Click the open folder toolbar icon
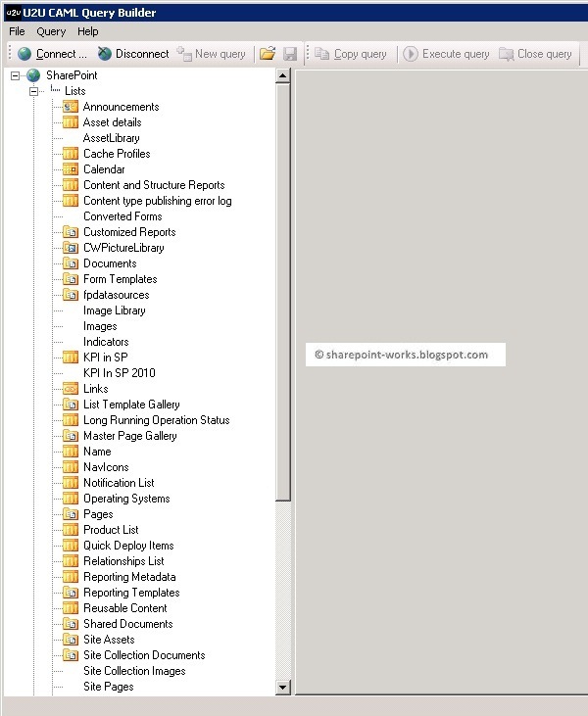Image resolution: width=588 pixels, height=716 pixels. (x=268, y=54)
